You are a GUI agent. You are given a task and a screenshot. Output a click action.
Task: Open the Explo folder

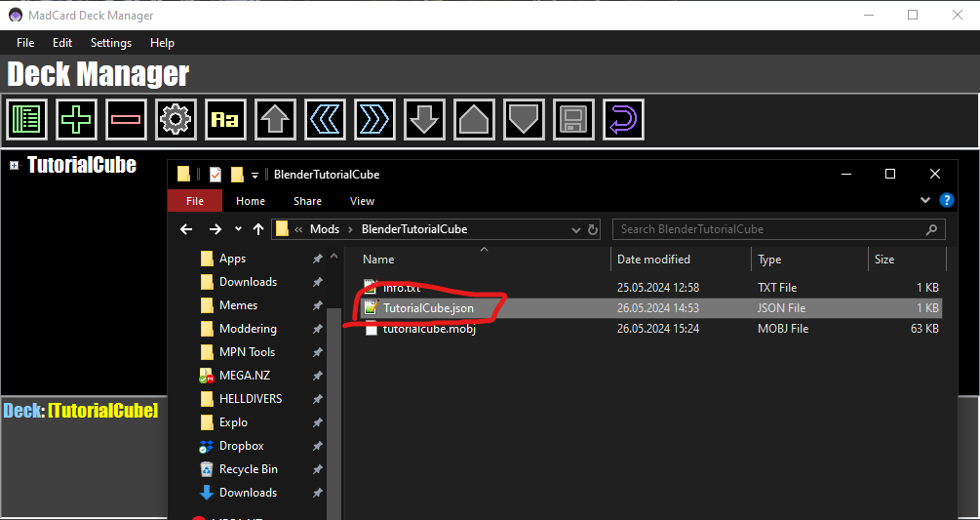tap(233, 422)
